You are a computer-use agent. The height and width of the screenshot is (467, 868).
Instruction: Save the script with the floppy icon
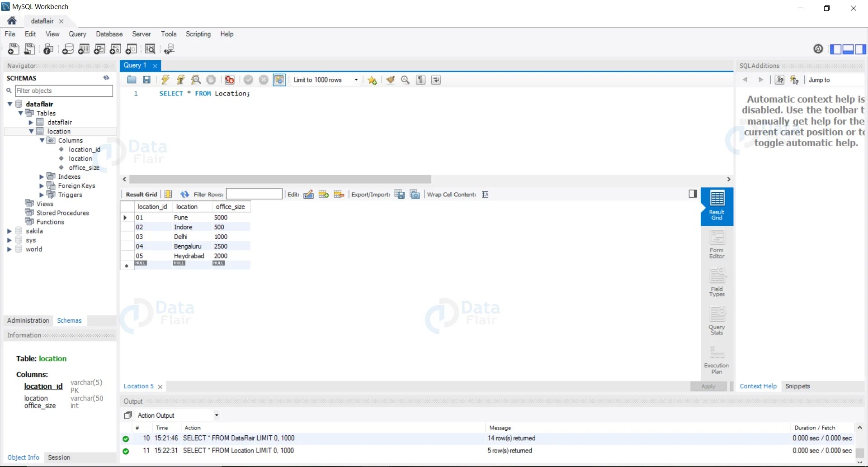coord(146,80)
